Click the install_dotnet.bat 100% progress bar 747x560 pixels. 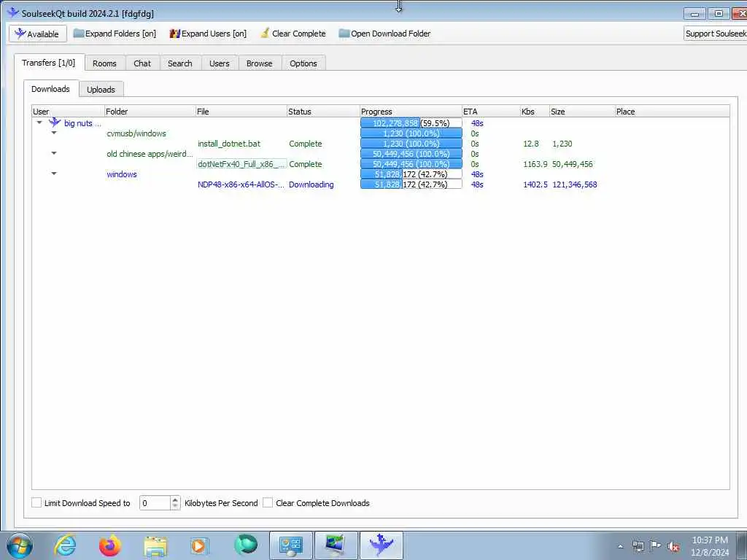pyautogui.click(x=411, y=144)
